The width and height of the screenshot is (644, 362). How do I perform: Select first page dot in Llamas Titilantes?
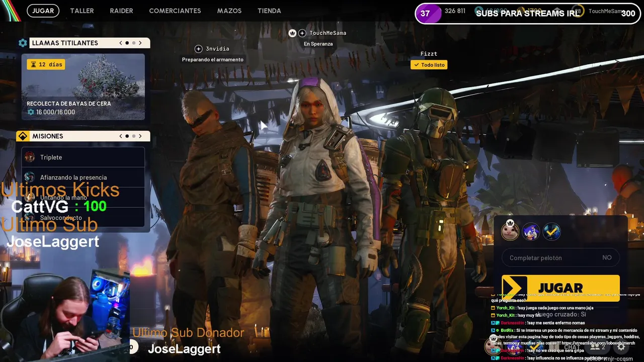127,43
